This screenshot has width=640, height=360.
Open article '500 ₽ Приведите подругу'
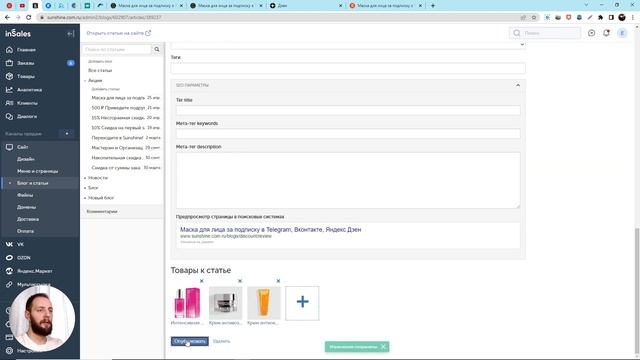coord(118,108)
